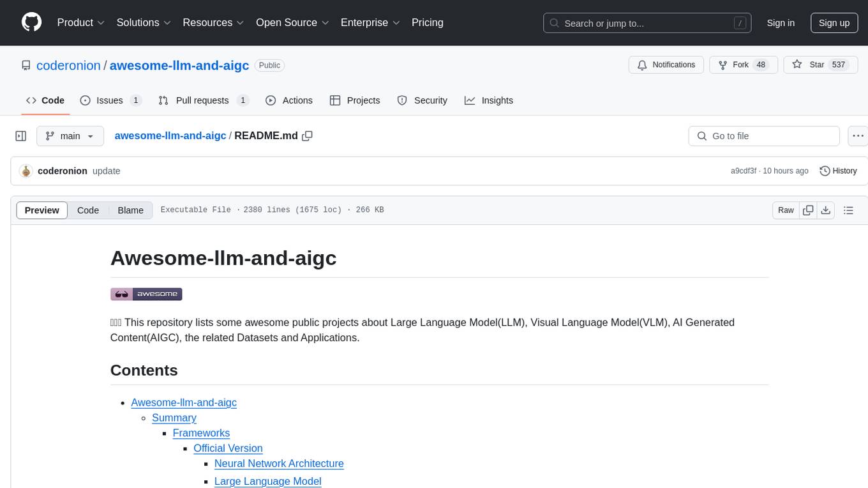Screen dimensions: 868x488
Task: Click the awesome badge image
Action: coord(146,294)
